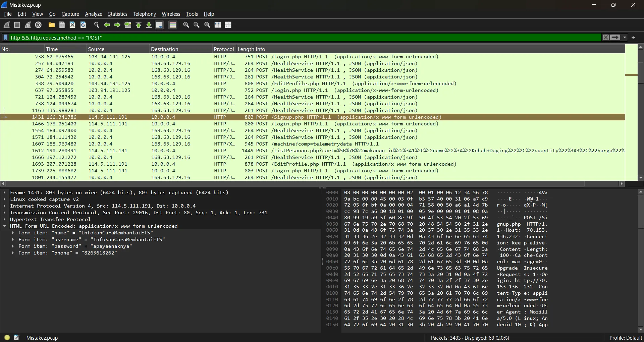Expand the Hypertext Transfer Protocol tree

[x=4, y=219]
